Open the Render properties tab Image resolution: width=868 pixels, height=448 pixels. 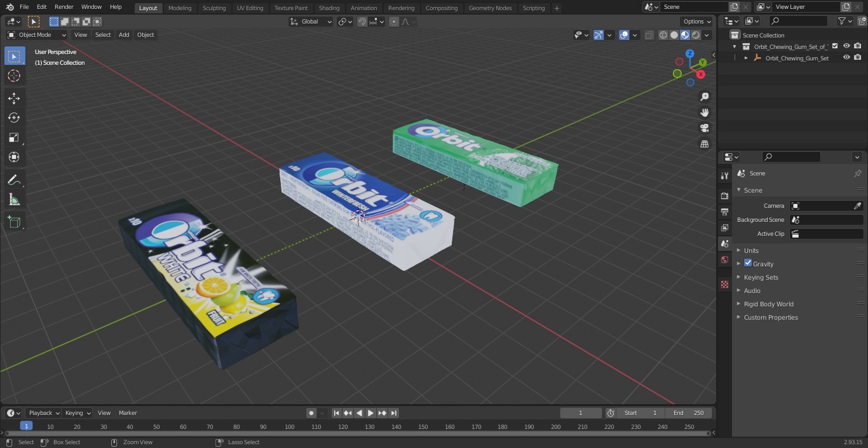tap(724, 196)
